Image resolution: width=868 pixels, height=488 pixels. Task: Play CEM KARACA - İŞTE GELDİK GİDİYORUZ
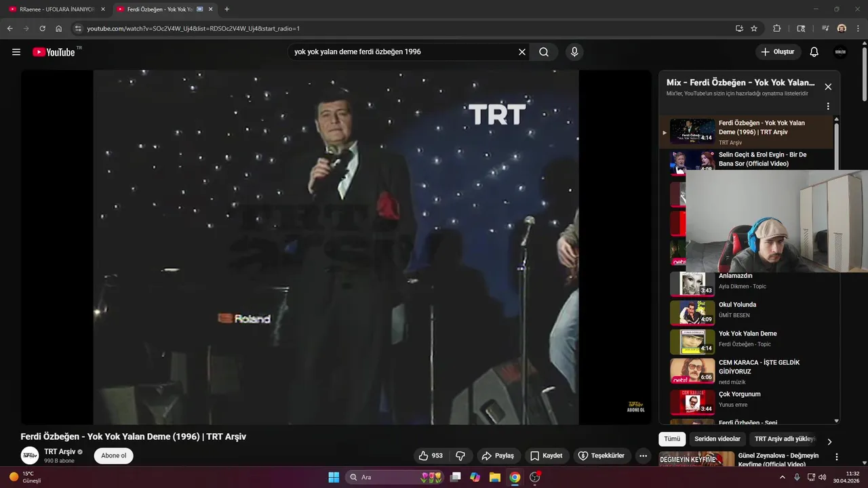(746, 371)
